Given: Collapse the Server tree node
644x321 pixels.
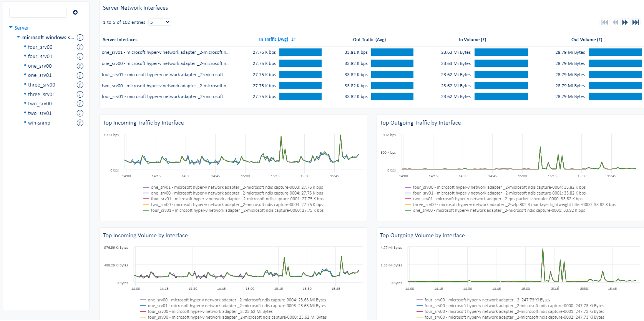Looking at the screenshot, I should pyautogui.click(x=11, y=28).
